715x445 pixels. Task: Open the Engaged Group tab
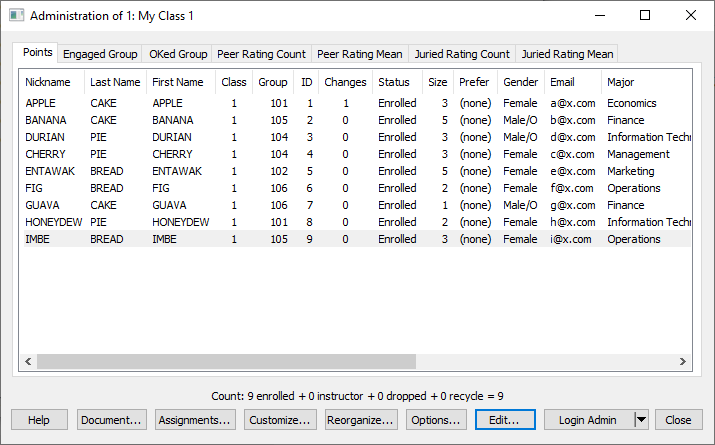pyautogui.click(x=100, y=54)
